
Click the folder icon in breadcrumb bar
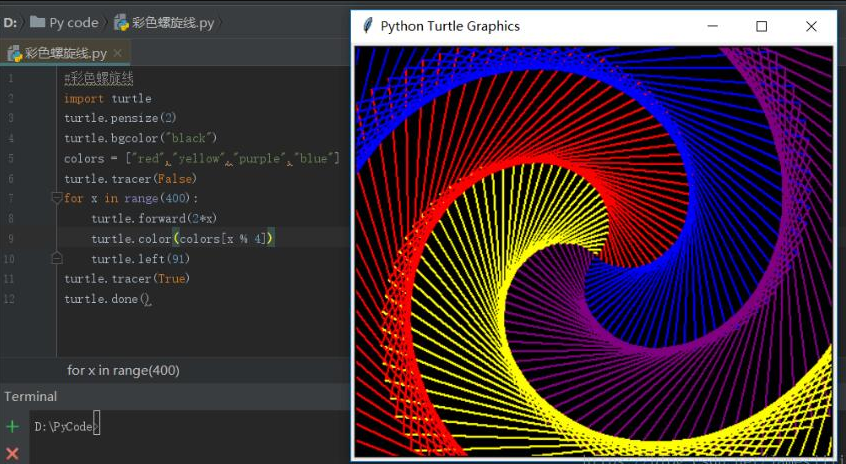tap(38, 22)
